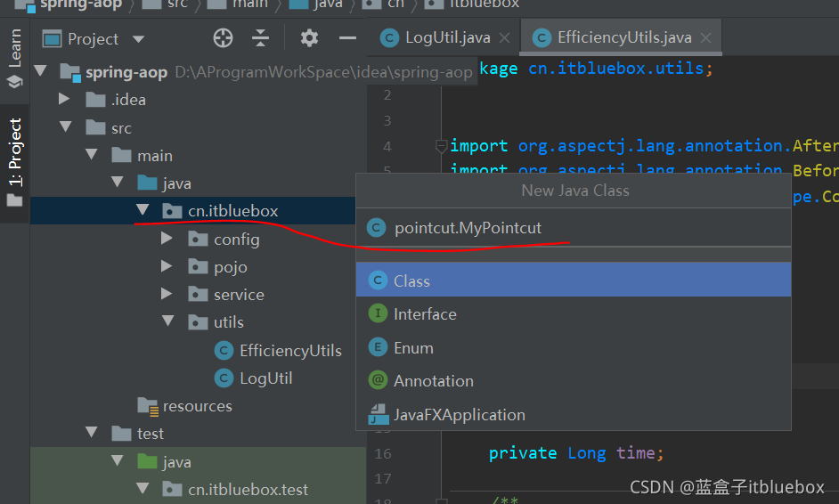Close the EfficiencyUtils.java tab

coord(705,38)
